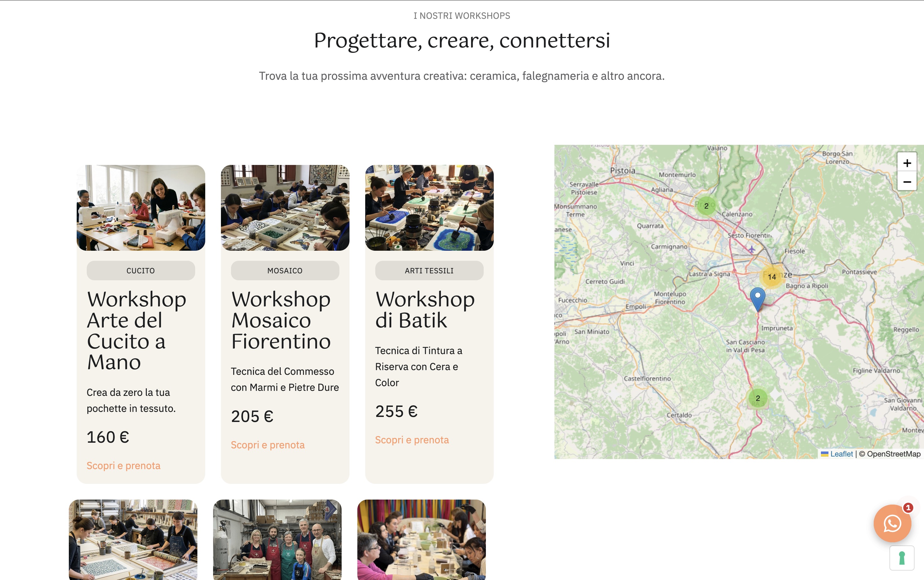Open Scopri e prenota for Mosaico Fiorentino

tap(268, 445)
